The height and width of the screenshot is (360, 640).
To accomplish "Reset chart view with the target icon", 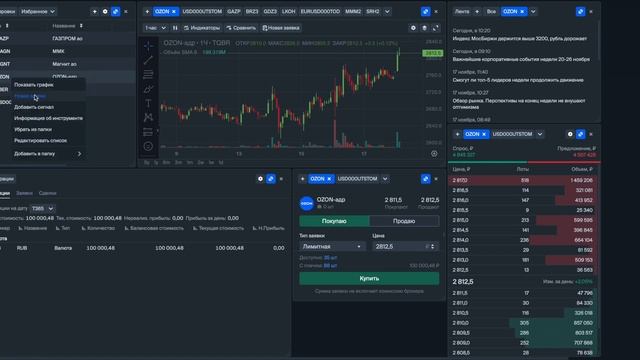I will (434, 153).
